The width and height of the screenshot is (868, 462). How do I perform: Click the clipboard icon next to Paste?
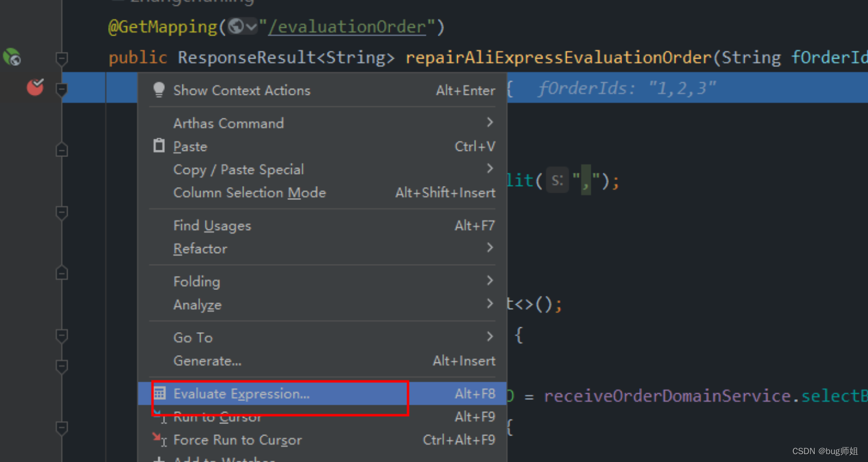pos(159,146)
